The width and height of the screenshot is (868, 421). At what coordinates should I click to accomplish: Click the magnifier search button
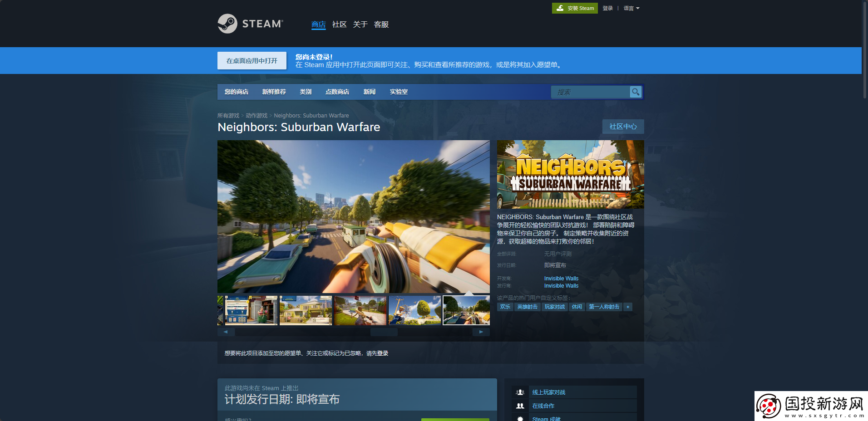click(x=636, y=92)
